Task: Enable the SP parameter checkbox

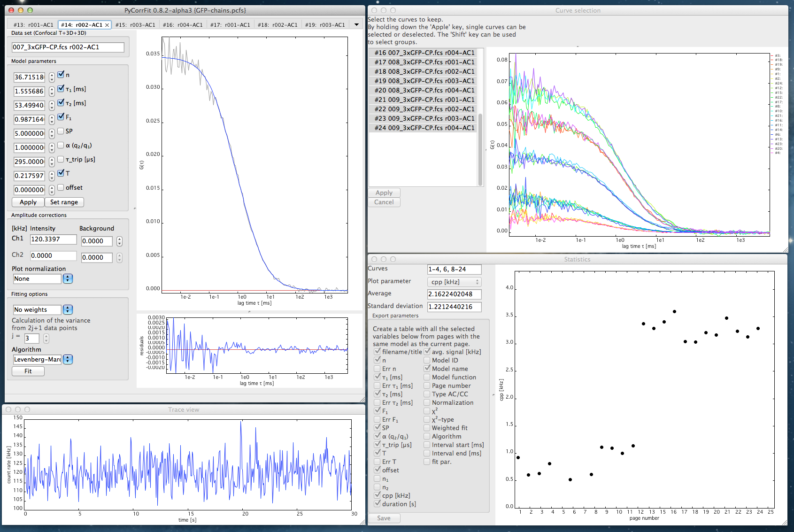Action: tap(61, 131)
